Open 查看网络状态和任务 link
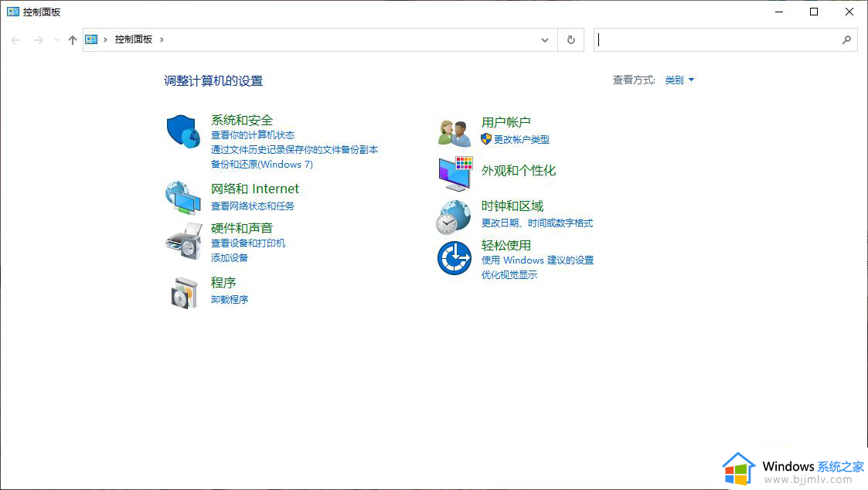 (253, 206)
